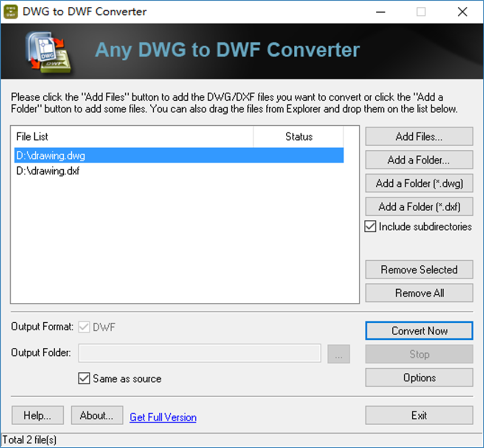The width and height of the screenshot is (484, 448).
Task: Add a folder containing DWG files
Action: point(419,183)
